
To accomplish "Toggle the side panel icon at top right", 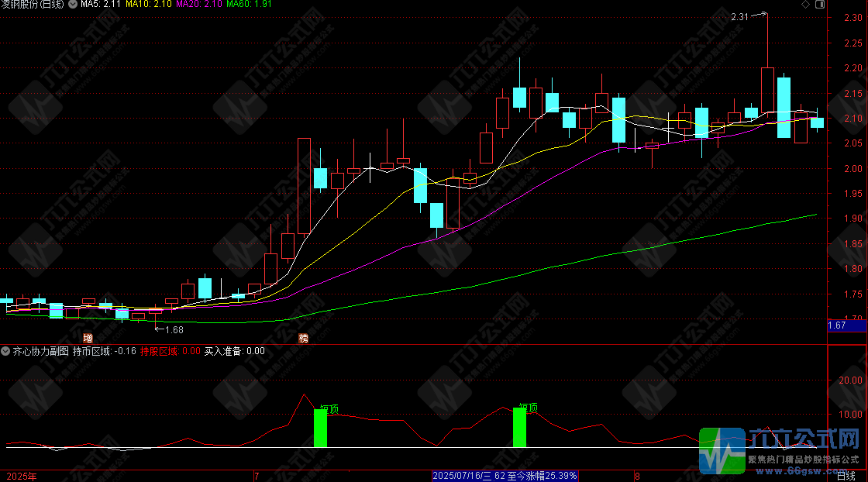I will point(818,5).
